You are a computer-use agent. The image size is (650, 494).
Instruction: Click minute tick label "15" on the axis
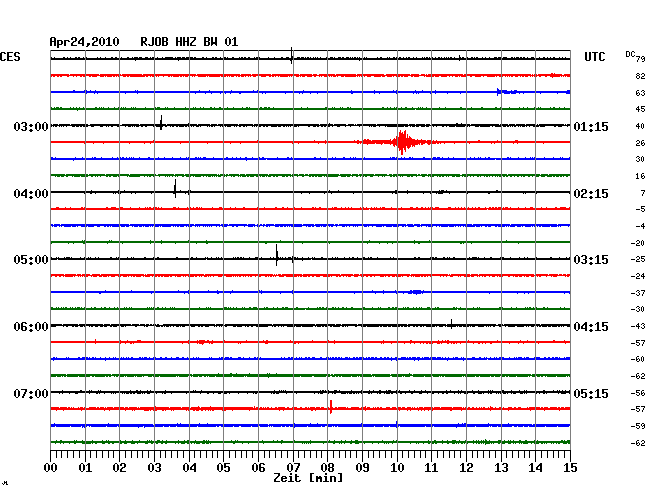tap(570, 468)
